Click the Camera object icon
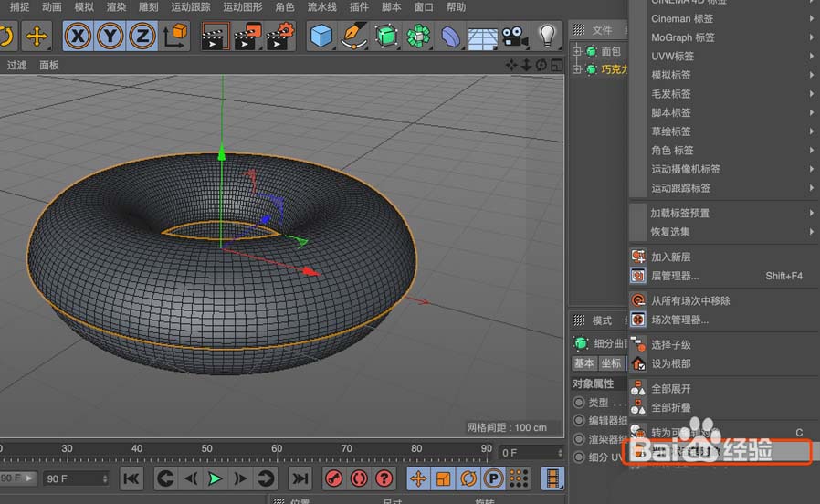 515,37
